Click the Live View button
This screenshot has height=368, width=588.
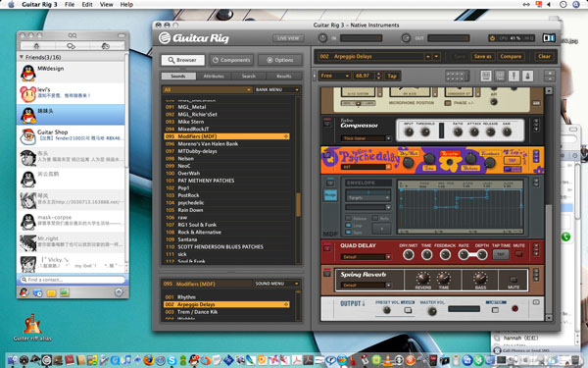pos(288,38)
